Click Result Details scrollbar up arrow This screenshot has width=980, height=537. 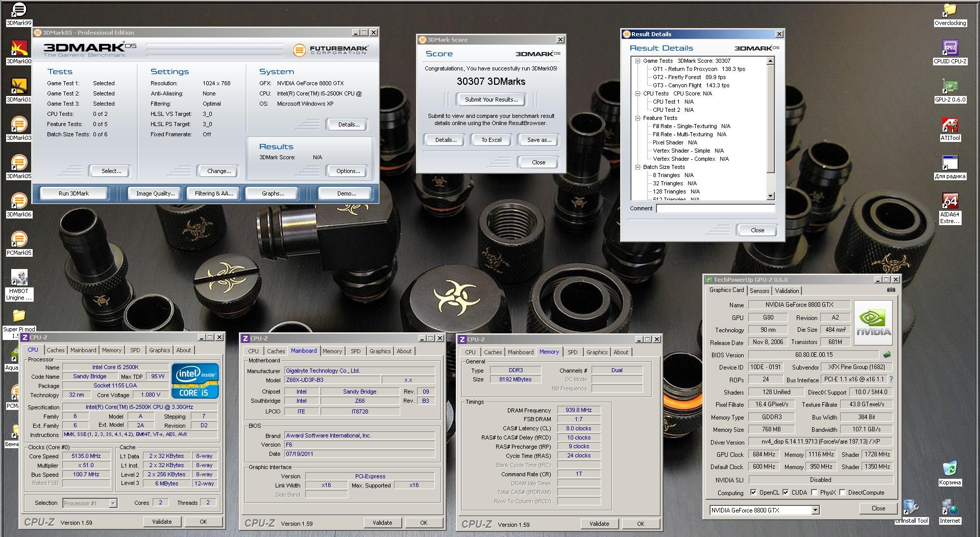pos(770,61)
